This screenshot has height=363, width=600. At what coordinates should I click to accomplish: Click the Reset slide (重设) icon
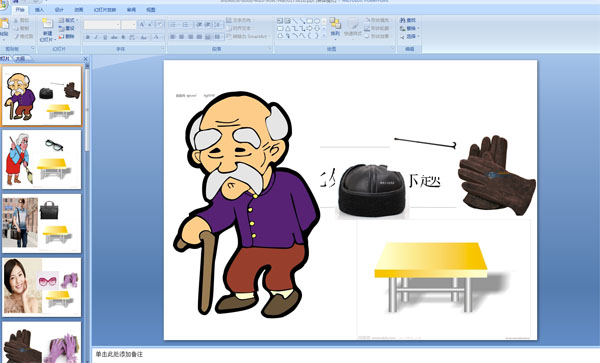coord(61,28)
